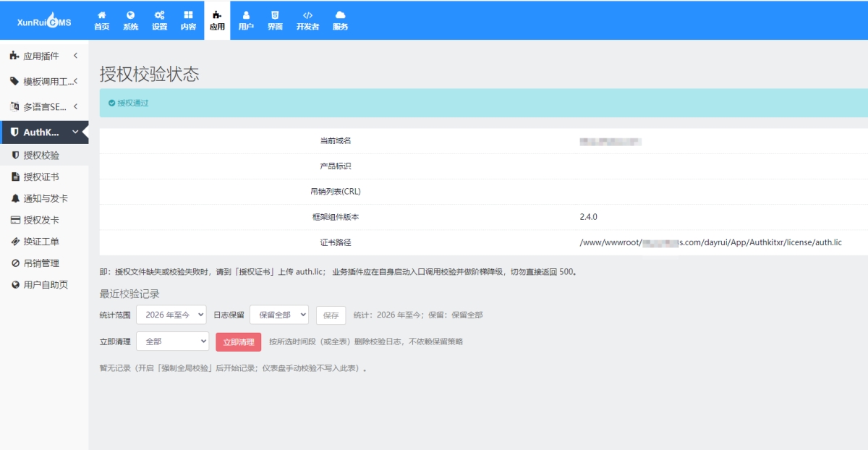The width and height of the screenshot is (868, 450).
Task: Expand the 模板调用工 sidebar chevron
Action: (x=75, y=81)
